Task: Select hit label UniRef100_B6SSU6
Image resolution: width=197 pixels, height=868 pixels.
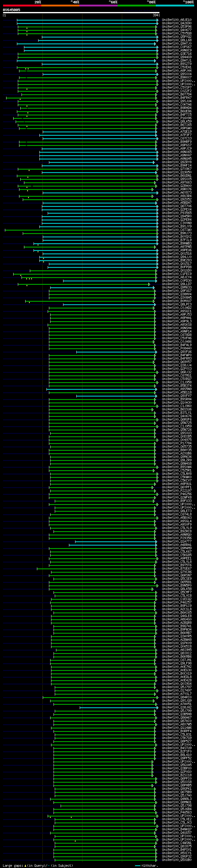Action: pyautogui.click(x=177, y=410)
